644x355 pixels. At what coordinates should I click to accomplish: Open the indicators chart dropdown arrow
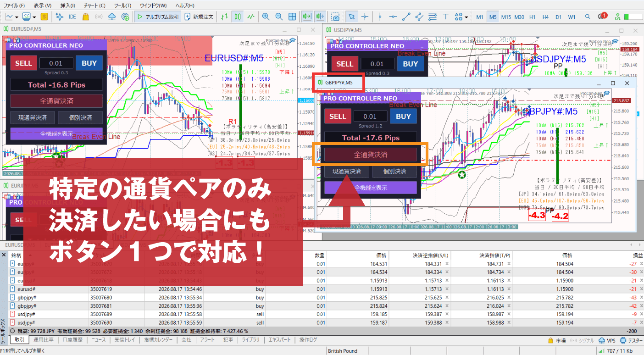33,17
